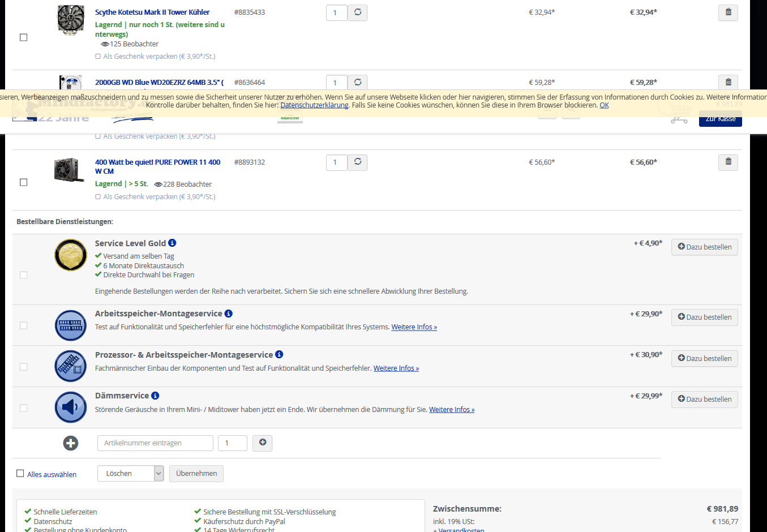Tick the Arbeitsspeicher-Montageservice checkbox

coord(24,325)
